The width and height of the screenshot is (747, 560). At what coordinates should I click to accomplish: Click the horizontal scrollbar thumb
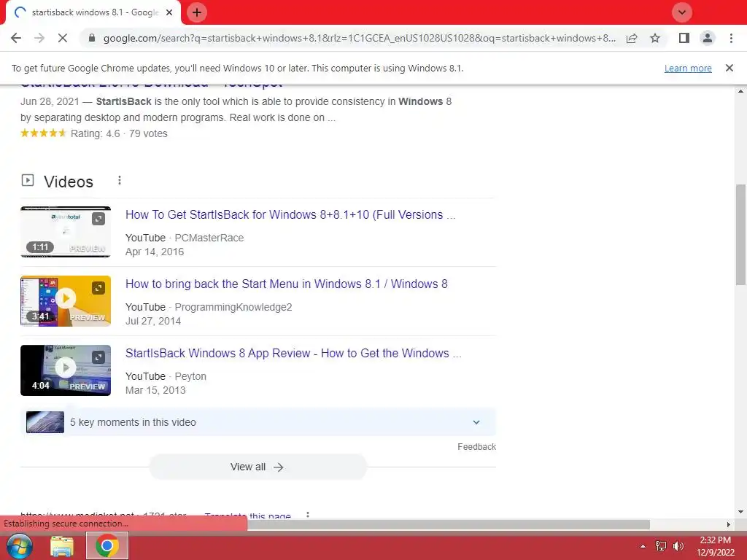coord(449,524)
